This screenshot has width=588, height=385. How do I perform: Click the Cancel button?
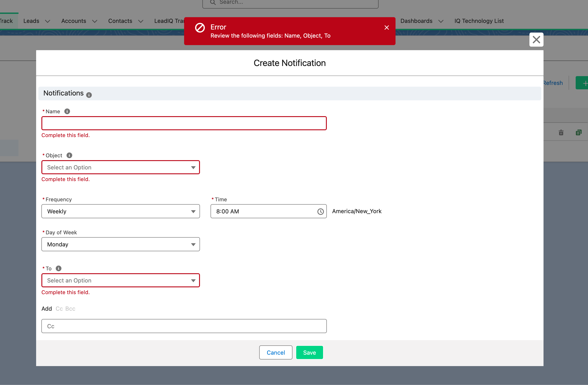click(276, 352)
